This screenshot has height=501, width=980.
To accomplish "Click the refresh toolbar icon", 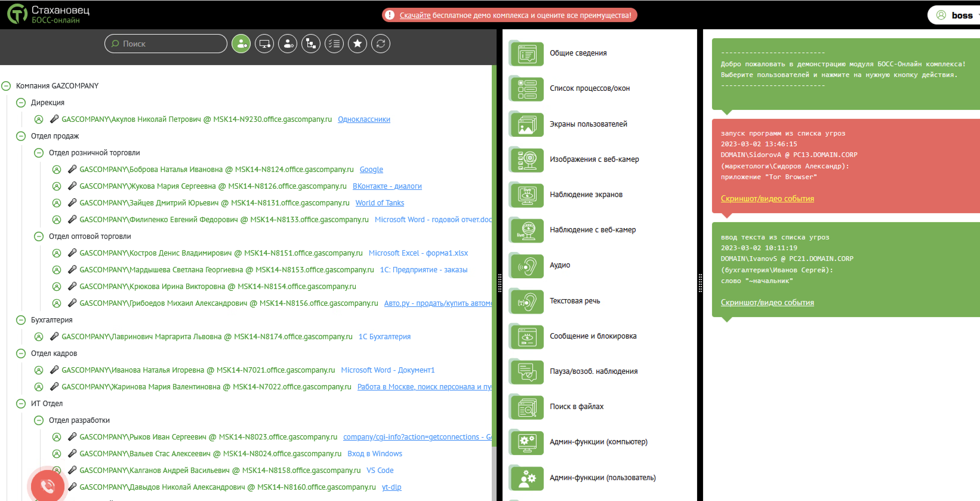I will tap(380, 44).
